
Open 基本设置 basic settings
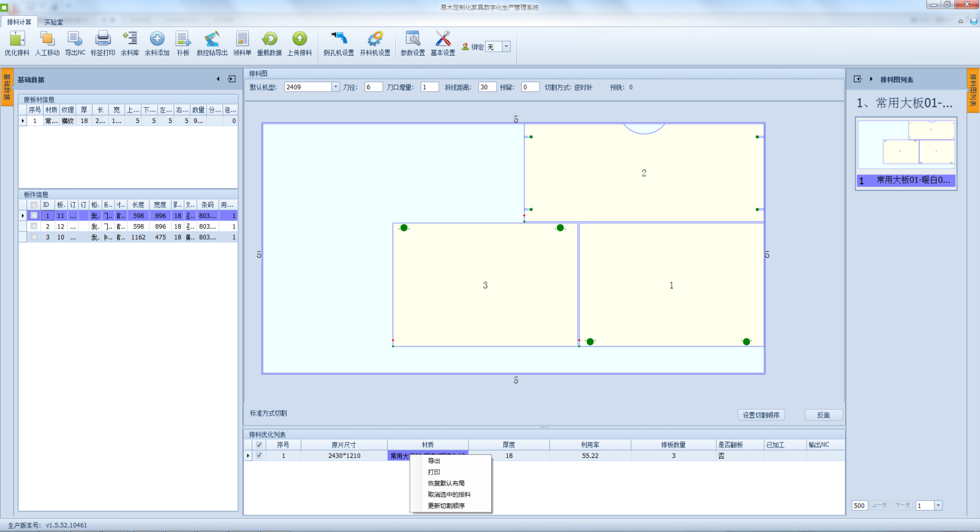click(x=443, y=44)
